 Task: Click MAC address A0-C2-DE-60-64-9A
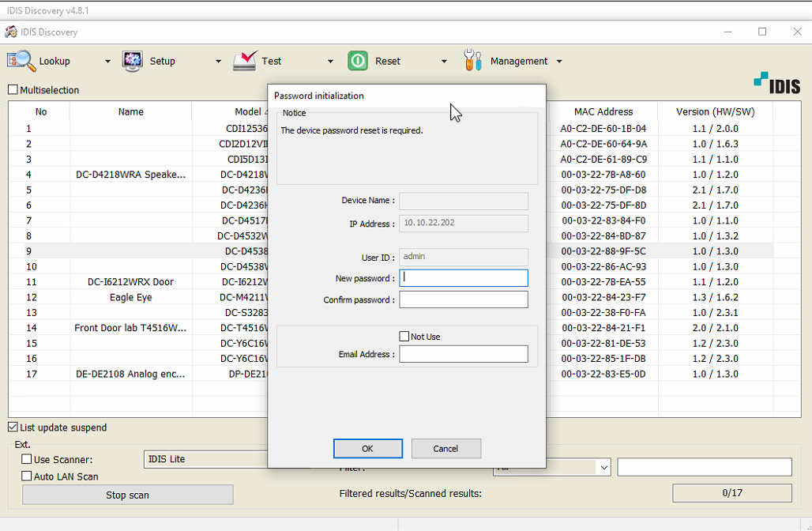pos(603,144)
